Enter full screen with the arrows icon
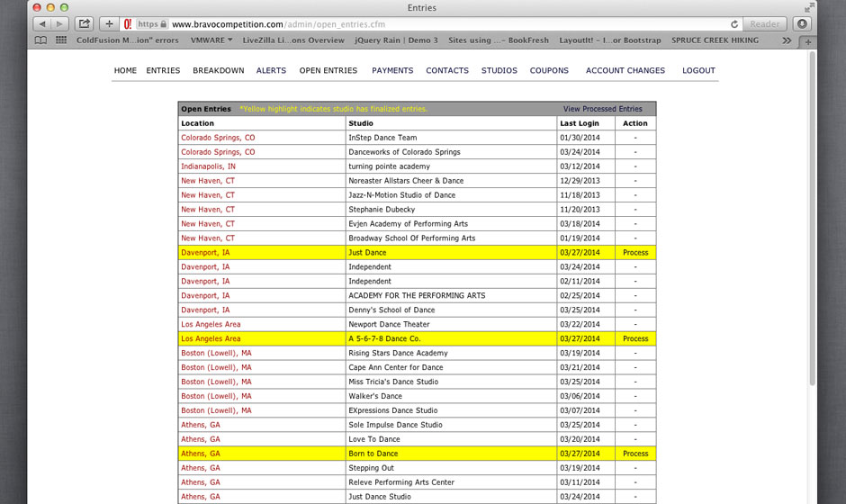The height and width of the screenshot is (504, 846). (809, 7)
